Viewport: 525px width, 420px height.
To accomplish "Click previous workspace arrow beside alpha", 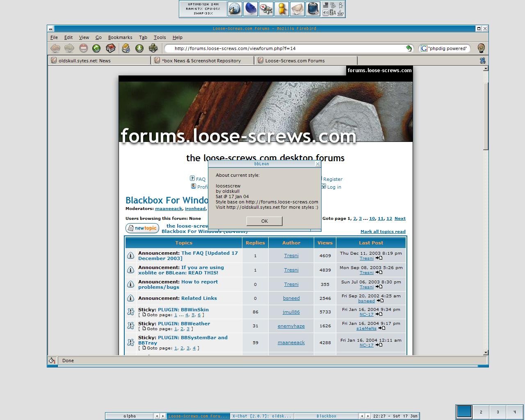I will pos(157,416).
